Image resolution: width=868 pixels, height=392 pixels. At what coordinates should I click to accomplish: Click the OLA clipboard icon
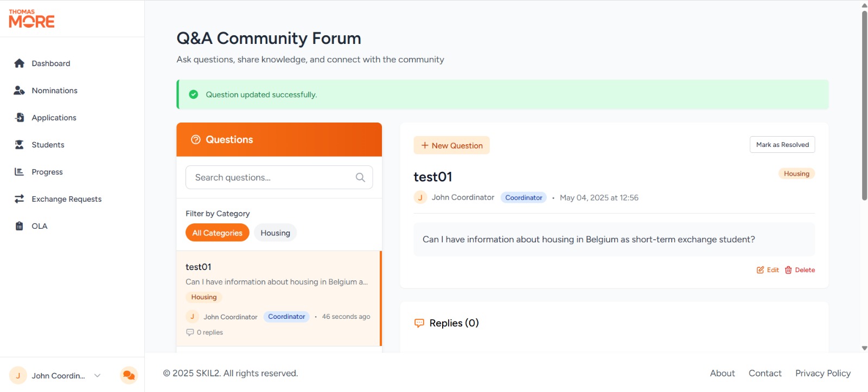[x=20, y=226]
